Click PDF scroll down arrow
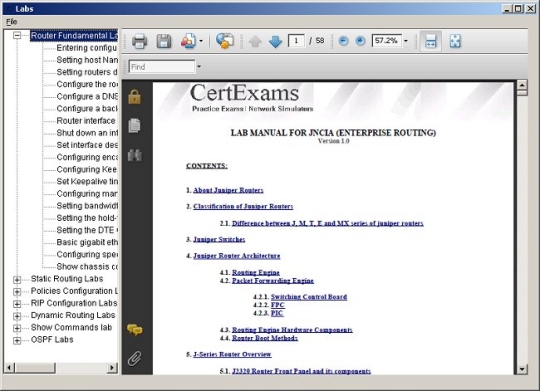Screen dimensions: 540x391 (522, 369)
